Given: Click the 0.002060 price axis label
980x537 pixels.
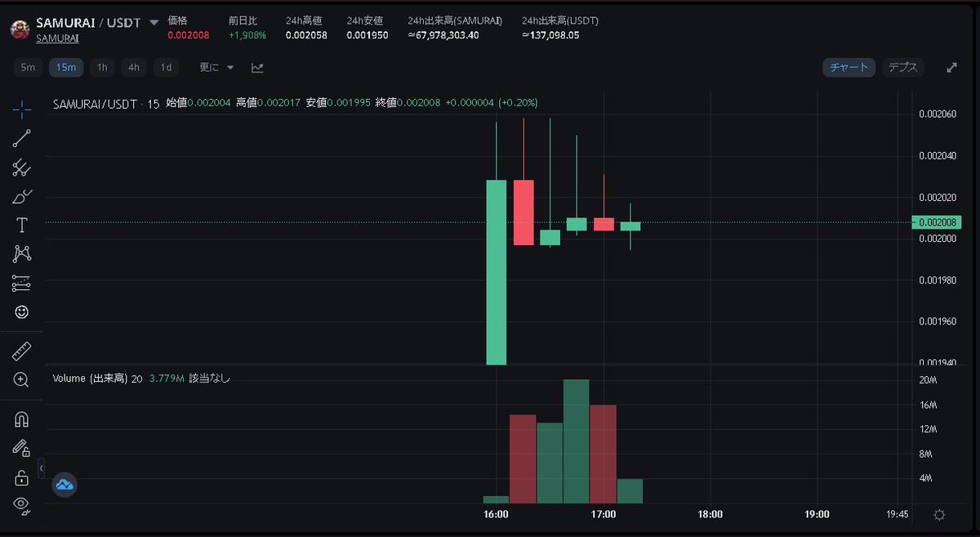Looking at the screenshot, I should 936,114.
